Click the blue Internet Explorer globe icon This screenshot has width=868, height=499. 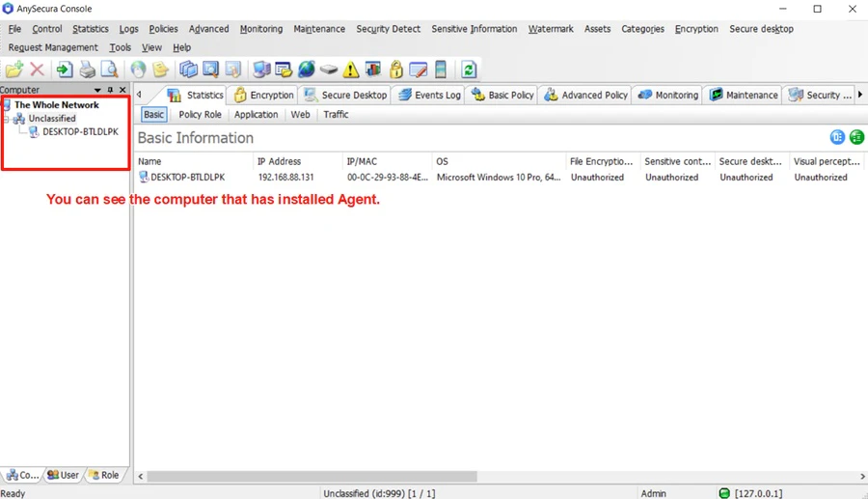tap(306, 69)
